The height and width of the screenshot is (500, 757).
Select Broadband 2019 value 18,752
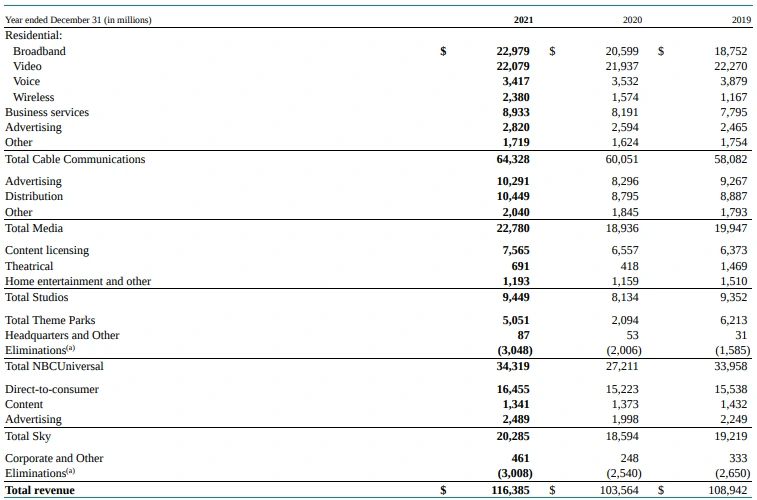tap(731, 51)
